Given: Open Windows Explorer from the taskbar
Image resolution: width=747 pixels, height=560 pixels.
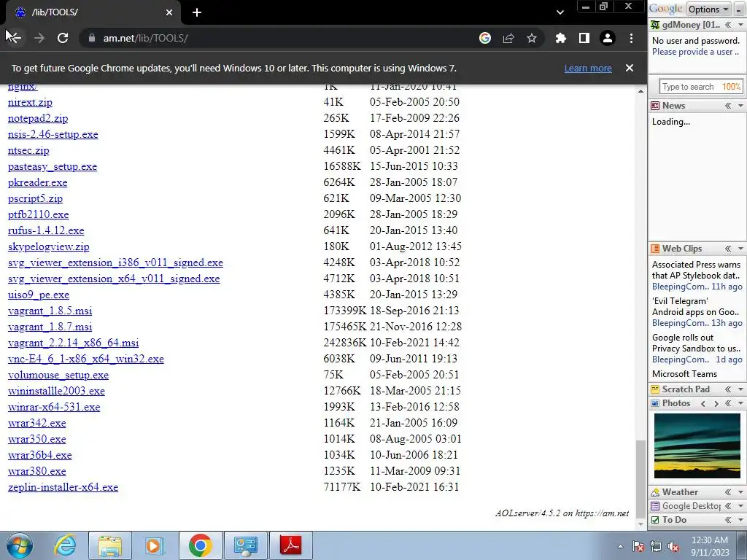Looking at the screenshot, I should [110, 545].
